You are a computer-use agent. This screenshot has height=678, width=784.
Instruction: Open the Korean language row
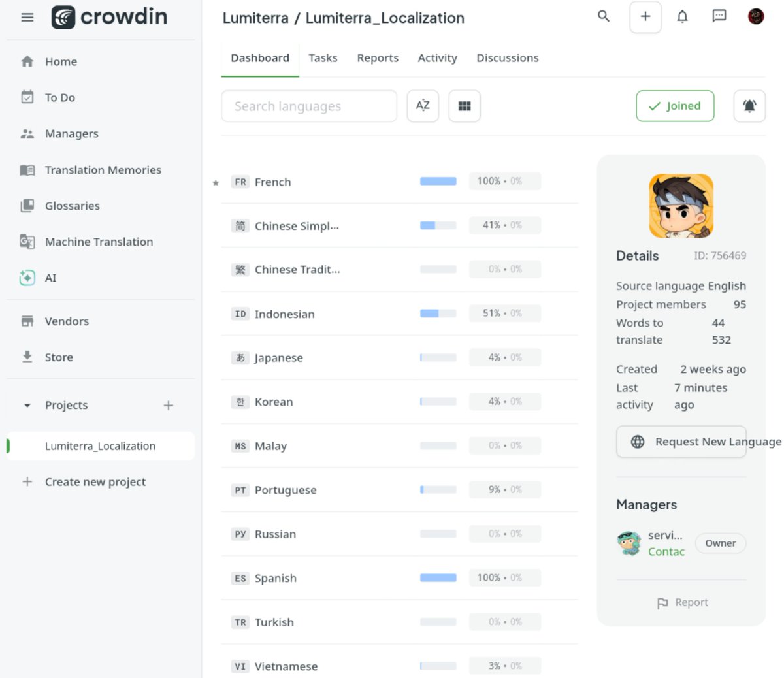point(399,402)
